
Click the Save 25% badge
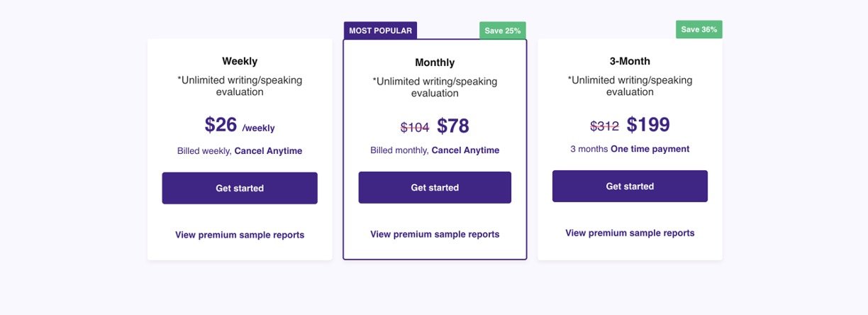coord(502,31)
